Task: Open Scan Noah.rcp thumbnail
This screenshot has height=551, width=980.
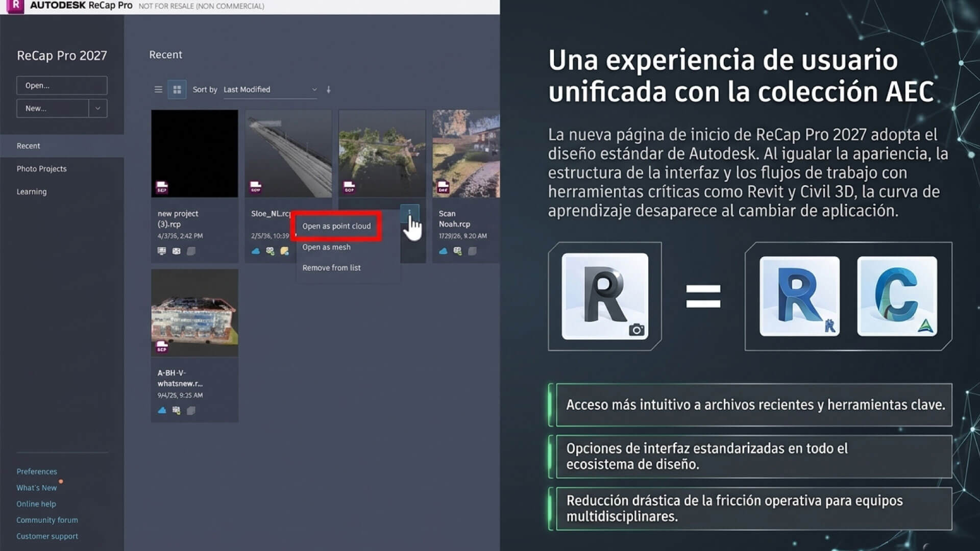Action: (x=466, y=154)
